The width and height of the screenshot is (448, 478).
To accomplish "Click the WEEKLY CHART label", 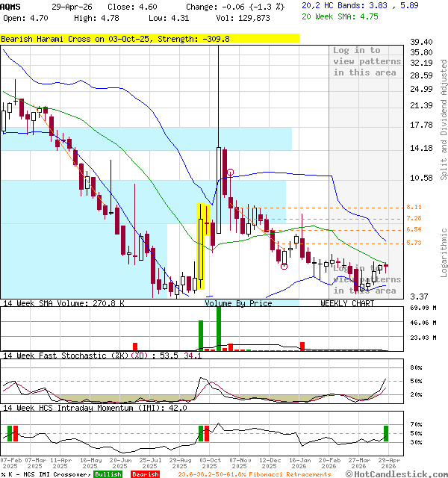I will pyautogui.click(x=347, y=303).
